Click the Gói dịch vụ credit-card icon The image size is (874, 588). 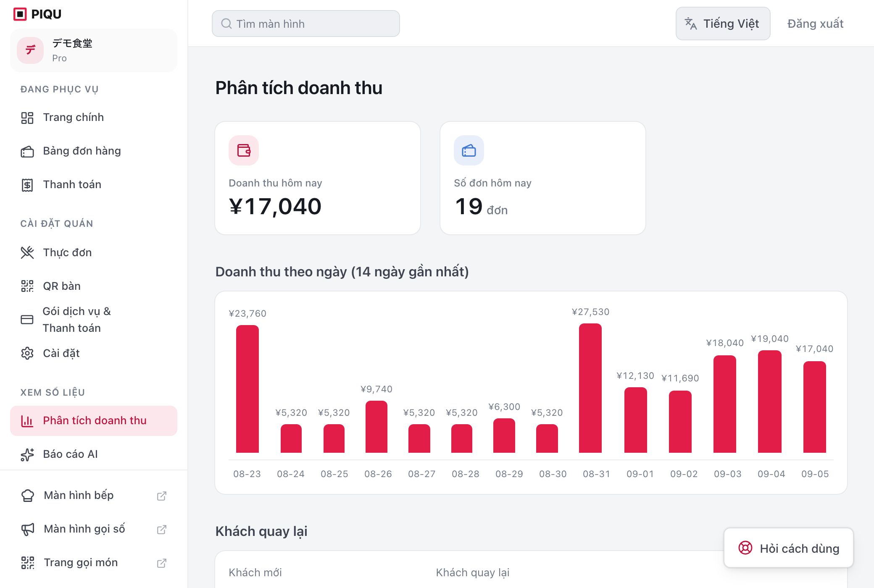pos(27,320)
